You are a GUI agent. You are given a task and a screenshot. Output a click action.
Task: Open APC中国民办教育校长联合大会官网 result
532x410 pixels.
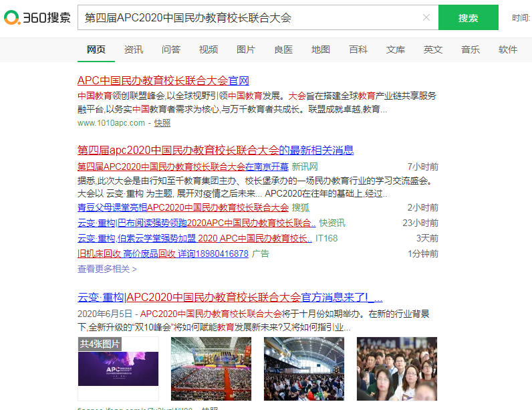[163, 81]
